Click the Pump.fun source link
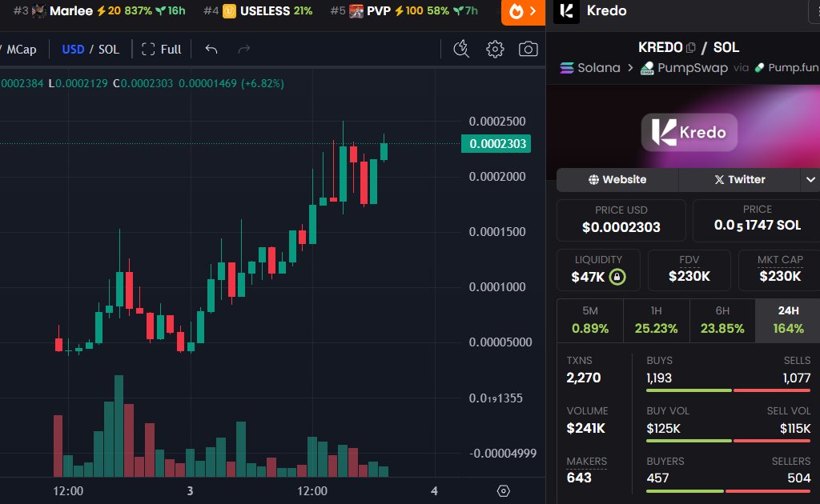Screen dimensions: 820x504 click(788, 68)
